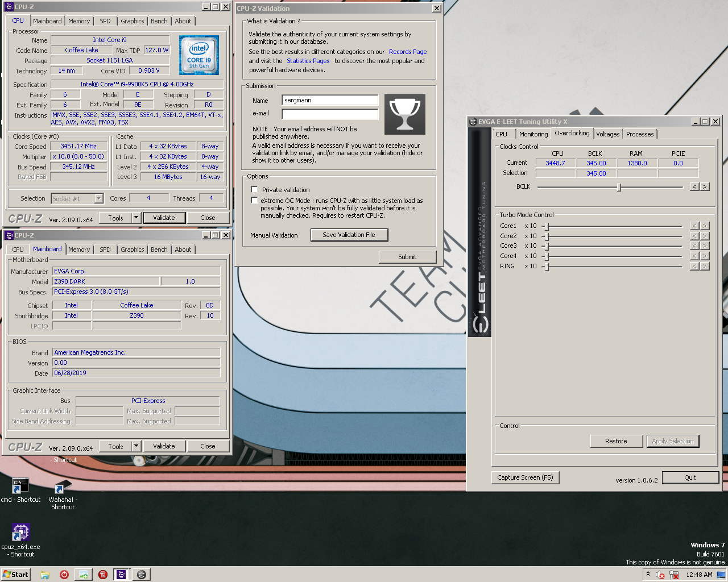728x582 pixels.
Task: Increase BCLK with right arrow button
Action: (705, 186)
